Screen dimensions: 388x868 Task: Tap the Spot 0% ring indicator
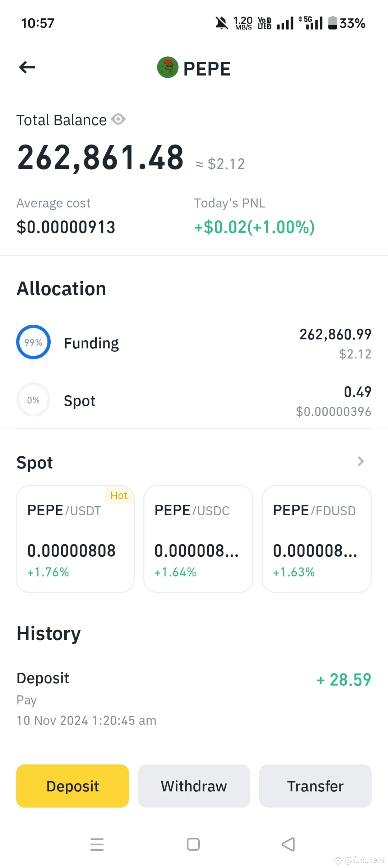tap(33, 399)
